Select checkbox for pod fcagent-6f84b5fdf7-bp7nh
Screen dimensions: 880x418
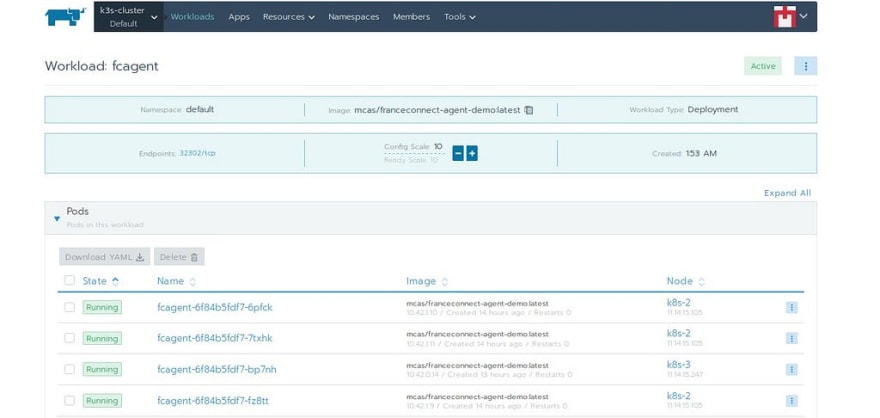[x=70, y=369]
